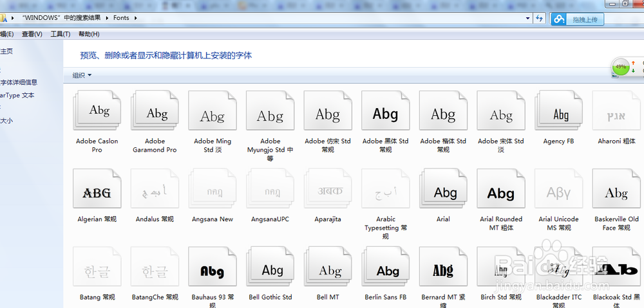Open the 大小 font size sidebar link

point(6,121)
